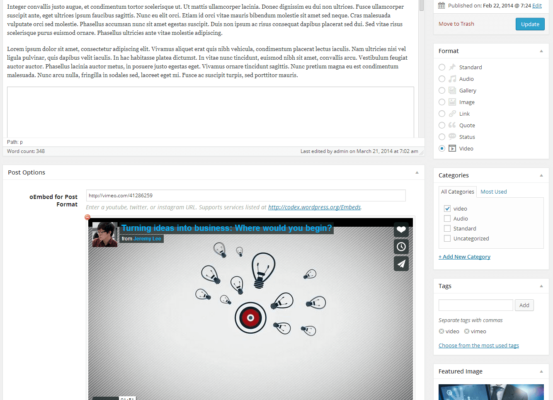Collapse the Post Options panel
The image size is (553, 400).
417,172
